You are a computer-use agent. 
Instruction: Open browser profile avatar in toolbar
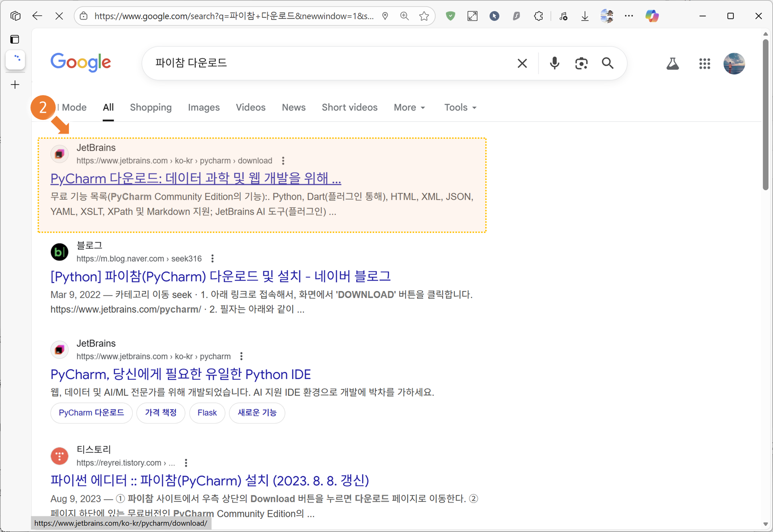pyautogui.click(x=607, y=16)
